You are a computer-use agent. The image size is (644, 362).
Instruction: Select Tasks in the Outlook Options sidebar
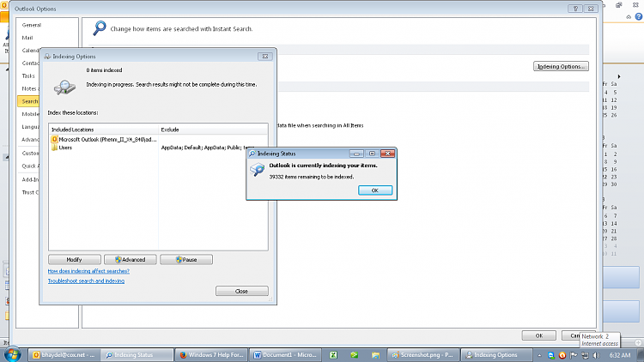point(28,76)
